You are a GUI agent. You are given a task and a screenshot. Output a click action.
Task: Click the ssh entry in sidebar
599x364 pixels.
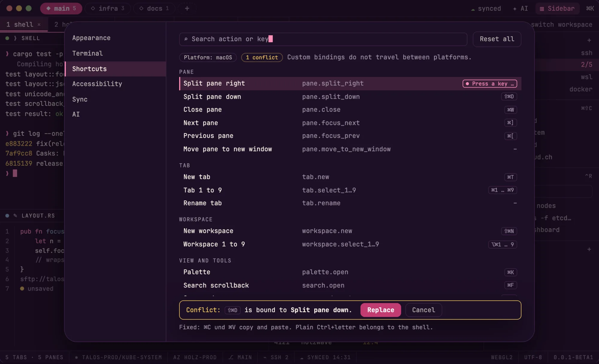[x=586, y=53]
